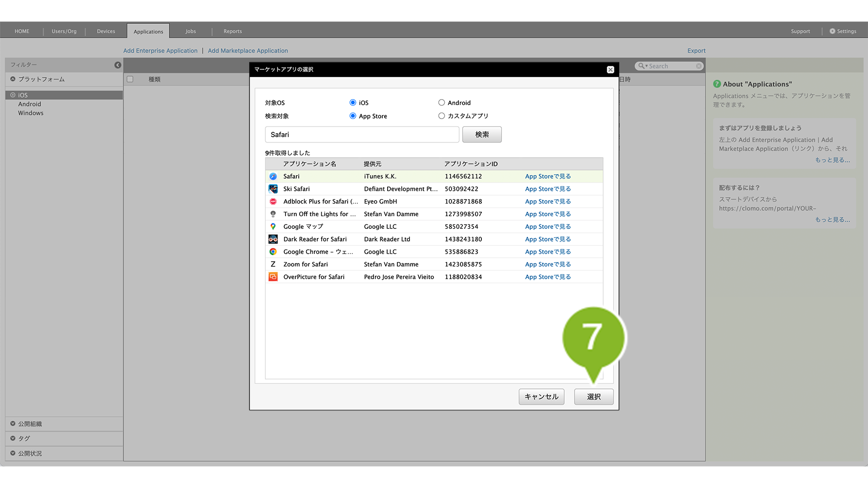
Task: Click the Dark Reader for Safari icon
Action: tap(273, 239)
